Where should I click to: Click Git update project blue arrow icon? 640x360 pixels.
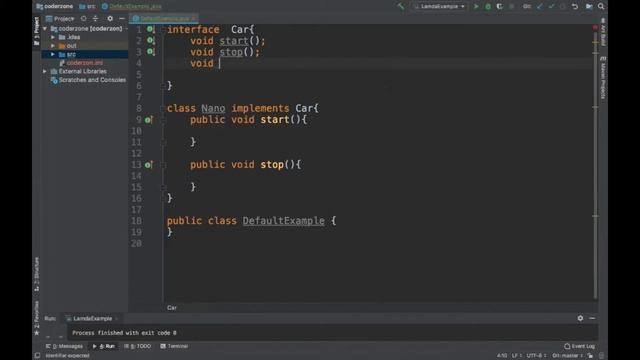point(540,7)
